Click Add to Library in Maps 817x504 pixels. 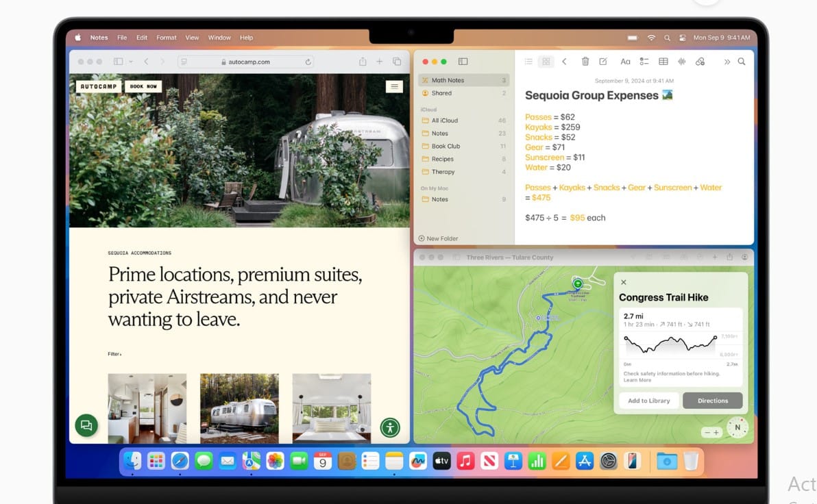(648, 401)
